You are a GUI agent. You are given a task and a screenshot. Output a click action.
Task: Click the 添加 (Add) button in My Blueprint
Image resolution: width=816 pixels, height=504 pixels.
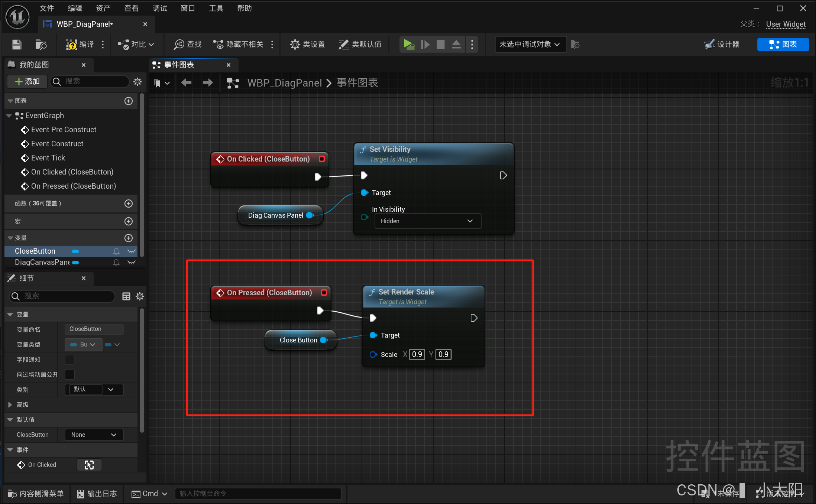point(27,81)
